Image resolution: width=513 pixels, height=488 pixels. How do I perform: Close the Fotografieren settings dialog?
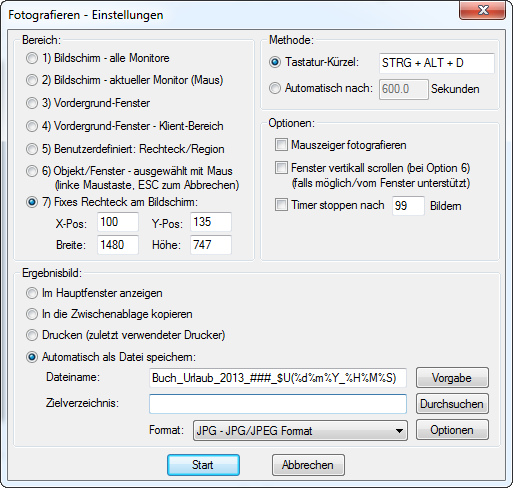point(482,10)
